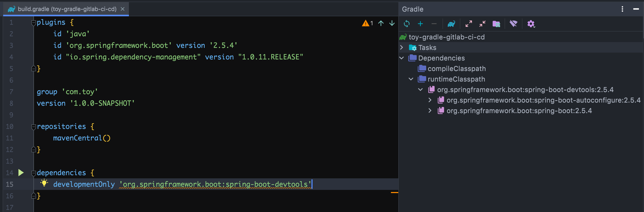
Task: Click the group keyword on line 7
Action: pos(47,92)
